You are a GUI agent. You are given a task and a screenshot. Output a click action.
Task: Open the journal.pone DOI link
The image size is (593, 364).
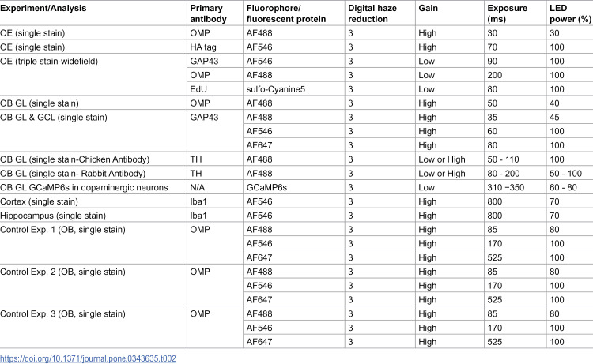[x=88, y=358]
